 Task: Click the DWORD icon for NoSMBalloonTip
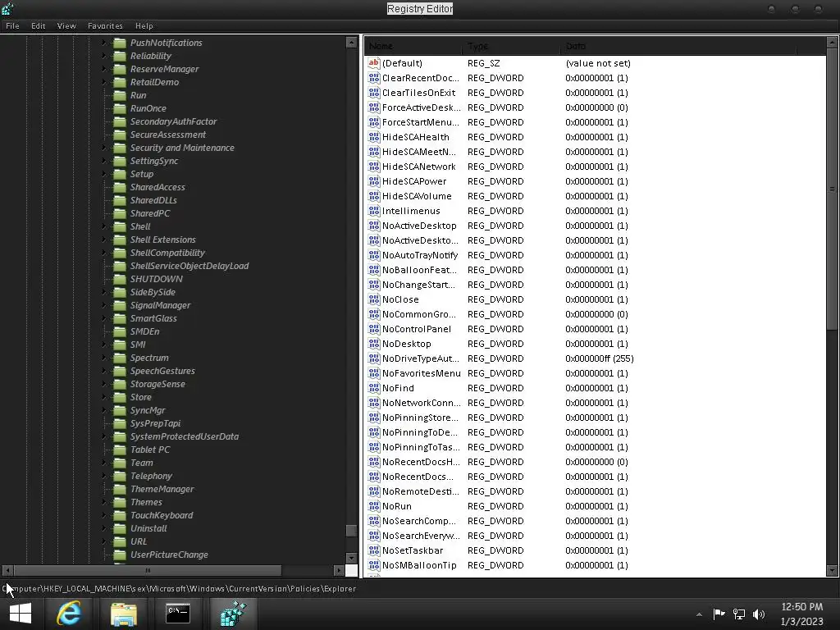coord(374,565)
